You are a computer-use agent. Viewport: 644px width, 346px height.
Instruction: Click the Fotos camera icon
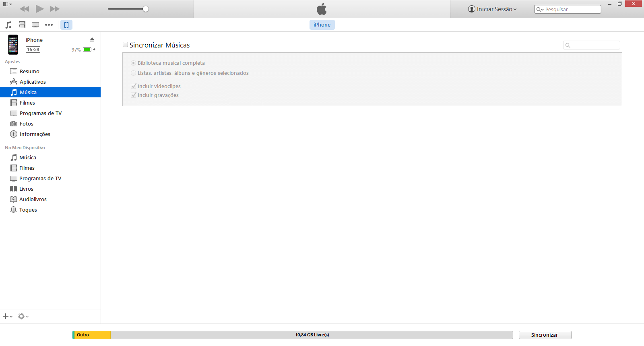click(14, 124)
